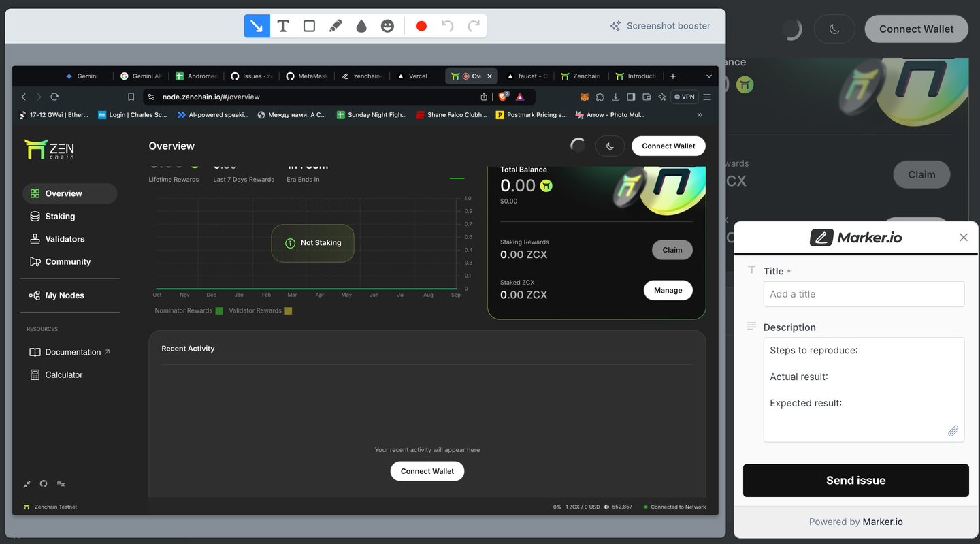Open the emoji sticker tool
This screenshot has width=980, height=544.
pyautogui.click(x=387, y=26)
